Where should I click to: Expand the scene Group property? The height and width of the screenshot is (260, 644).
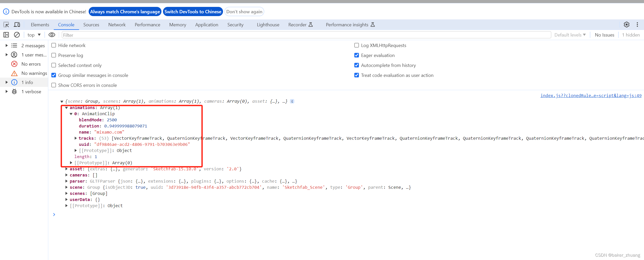66,187
